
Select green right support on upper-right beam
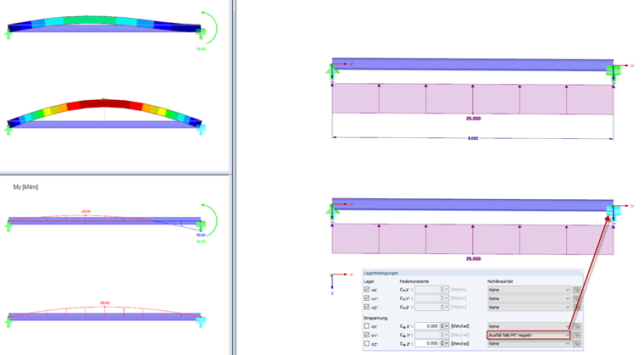pyautogui.click(x=613, y=72)
